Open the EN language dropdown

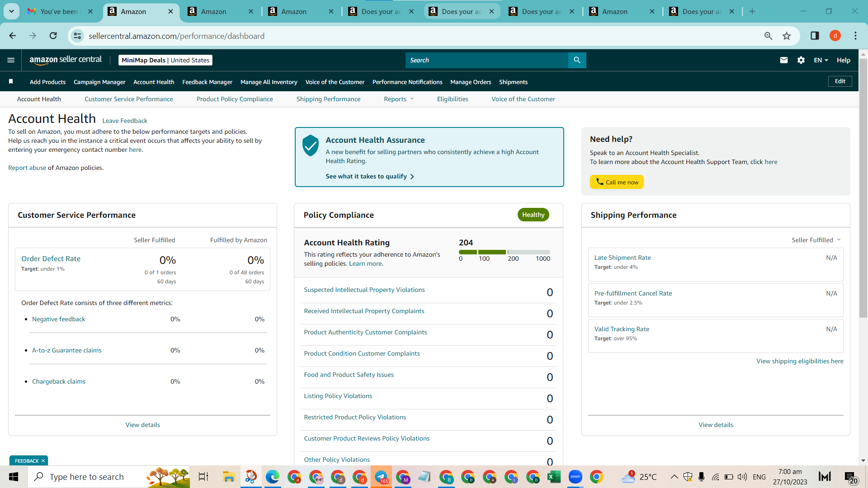click(x=821, y=60)
